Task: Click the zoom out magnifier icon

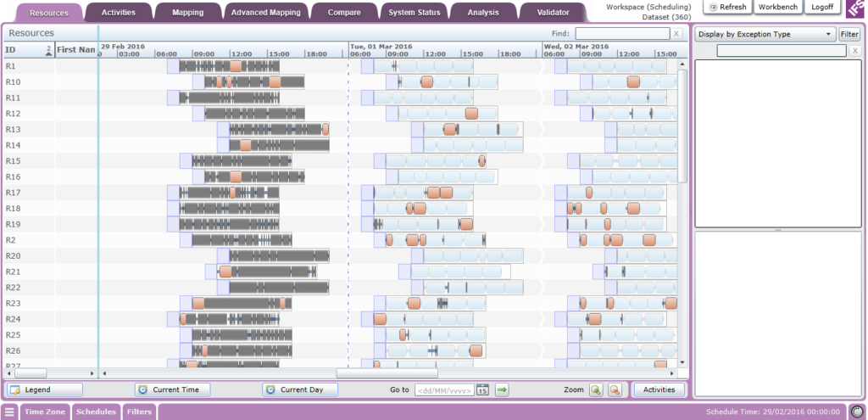Action: (x=615, y=390)
